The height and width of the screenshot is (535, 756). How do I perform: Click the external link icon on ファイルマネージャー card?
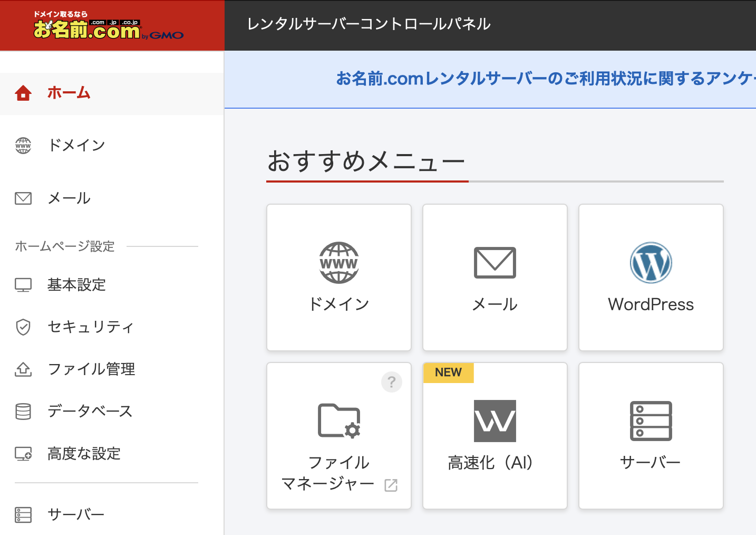(x=391, y=485)
